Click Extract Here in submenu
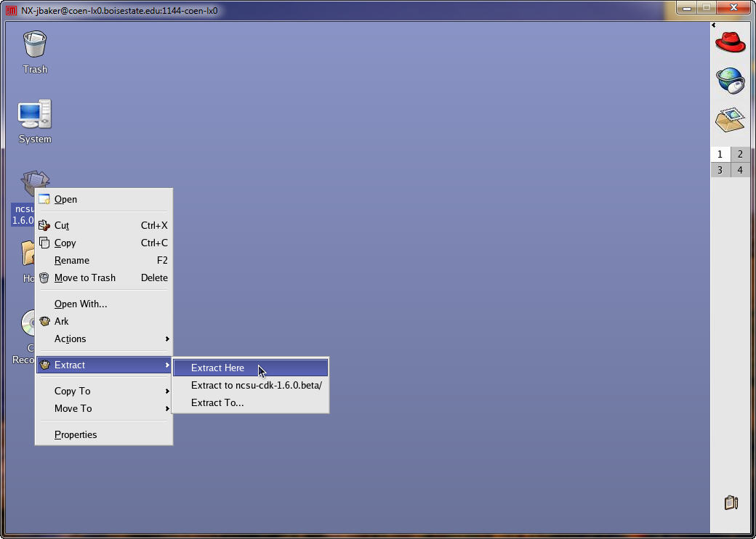Viewport: 756px width, 539px height. pos(250,368)
